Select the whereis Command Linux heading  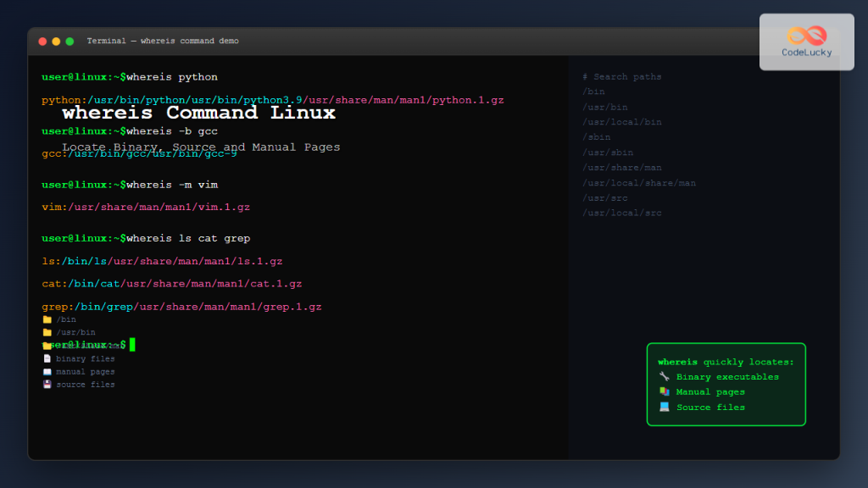[196, 113]
